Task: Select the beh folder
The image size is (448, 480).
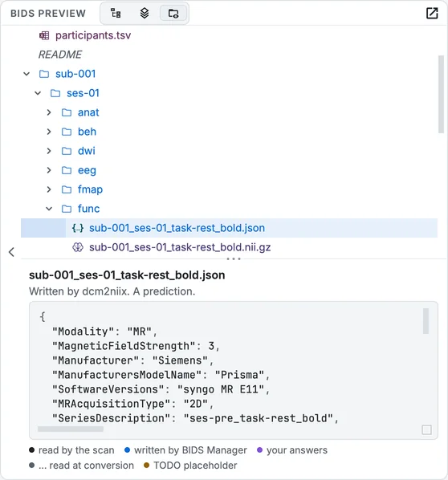Action: tap(87, 132)
